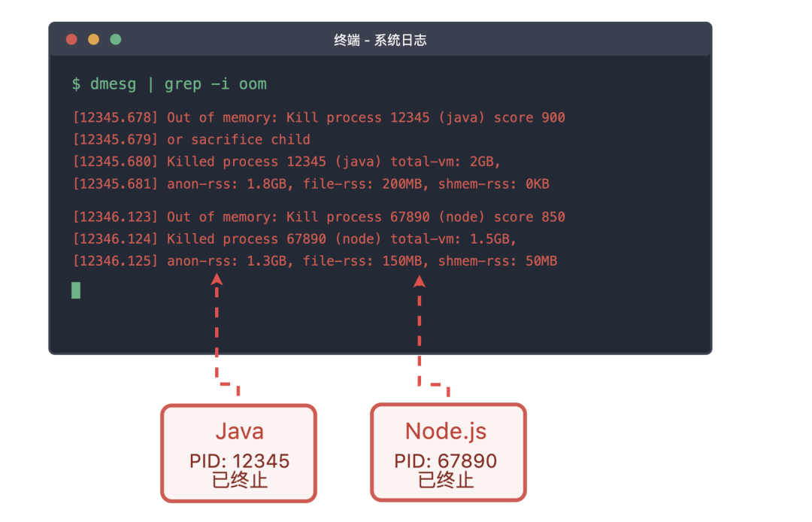Select the Out of memory java score 900 line
Viewport: 812px width, 522px height.
[318, 117]
